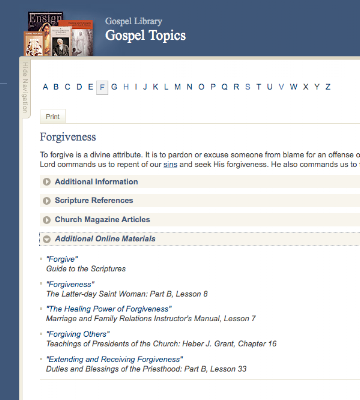Jump to letter A topics

(45, 87)
